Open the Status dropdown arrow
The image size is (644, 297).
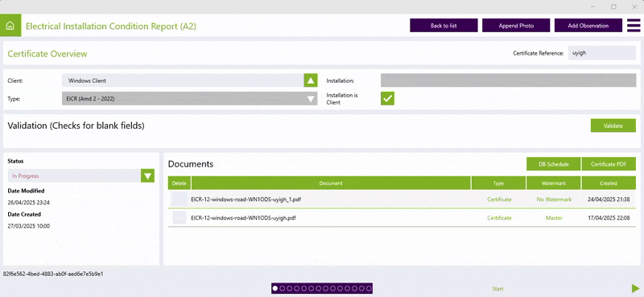coord(147,175)
